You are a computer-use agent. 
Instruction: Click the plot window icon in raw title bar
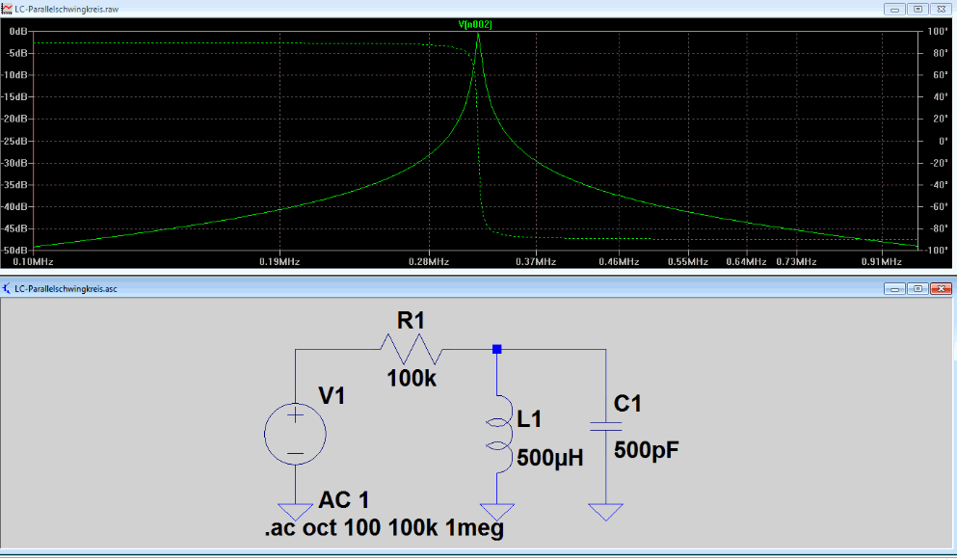(x=7, y=10)
